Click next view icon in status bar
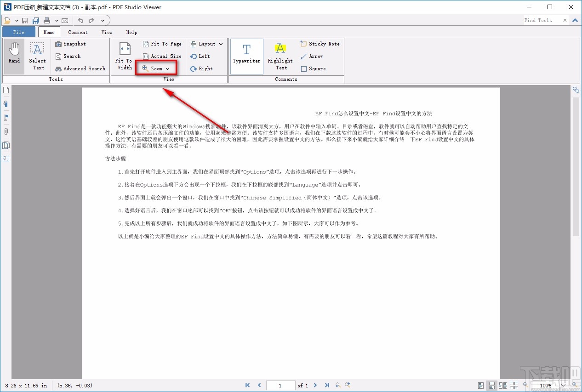This screenshot has height=392, width=582. click(348, 386)
